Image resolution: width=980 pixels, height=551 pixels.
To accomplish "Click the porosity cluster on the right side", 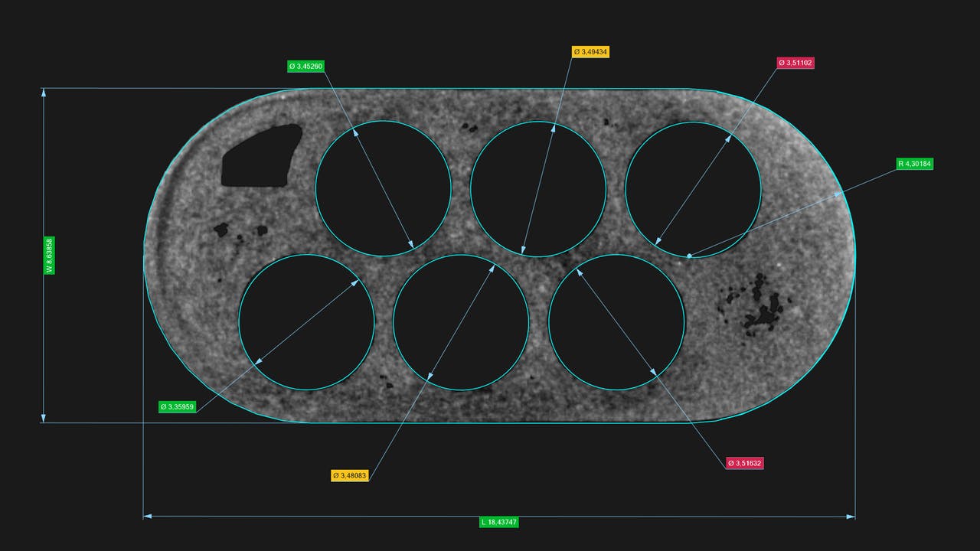I will coord(758,306).
